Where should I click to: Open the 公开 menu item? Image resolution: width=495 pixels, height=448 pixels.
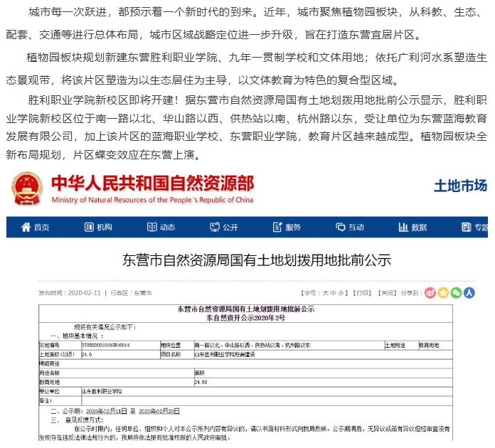[224, 227]
